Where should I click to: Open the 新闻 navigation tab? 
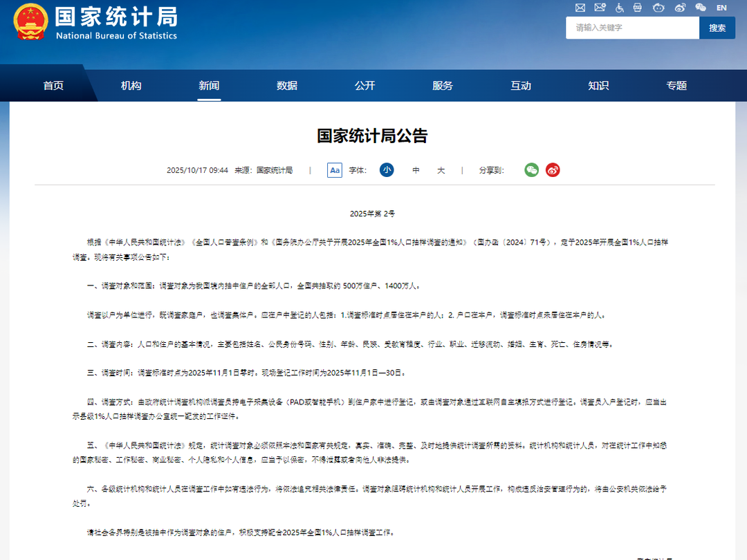[209, 86]
